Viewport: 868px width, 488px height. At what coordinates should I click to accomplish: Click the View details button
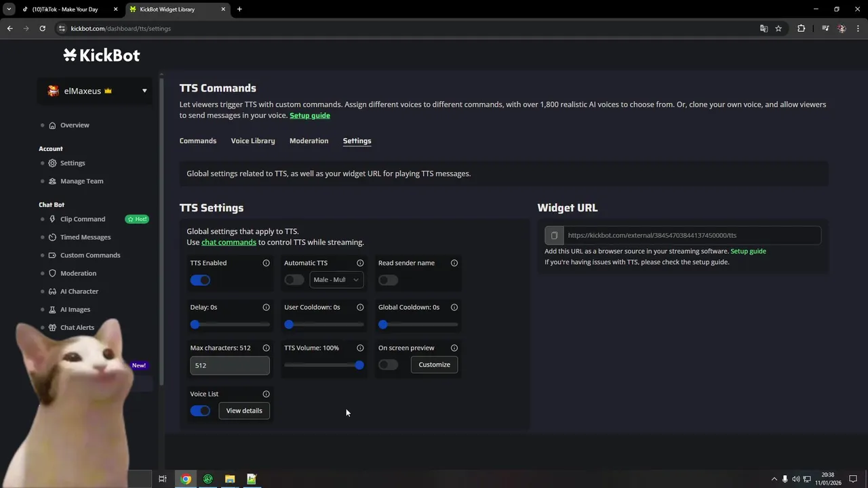(244, 411)
